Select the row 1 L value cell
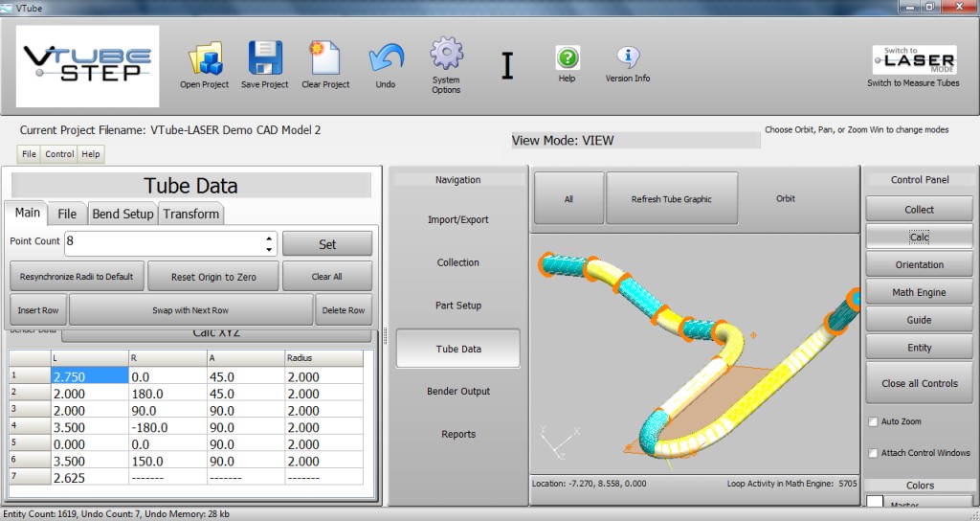This screenshot has width=980, height=521. tap(89, 376)
